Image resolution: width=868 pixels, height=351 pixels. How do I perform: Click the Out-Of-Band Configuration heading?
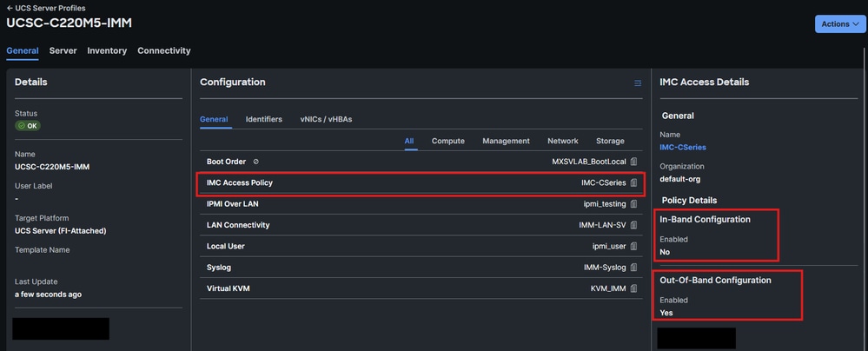point(715,280)
